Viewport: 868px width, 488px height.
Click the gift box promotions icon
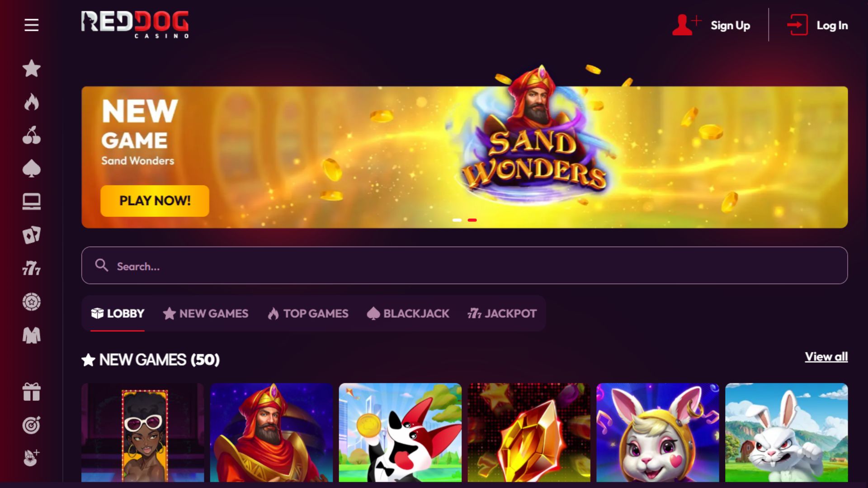coord(31,392)
